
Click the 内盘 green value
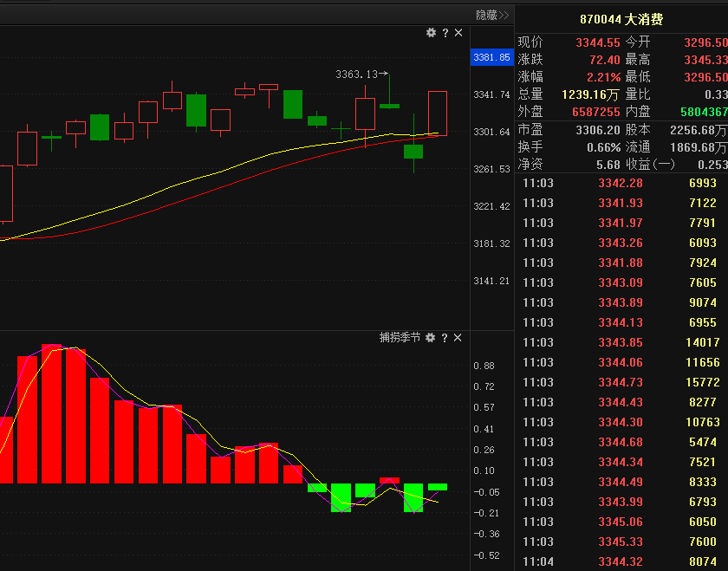coord(704,112)
